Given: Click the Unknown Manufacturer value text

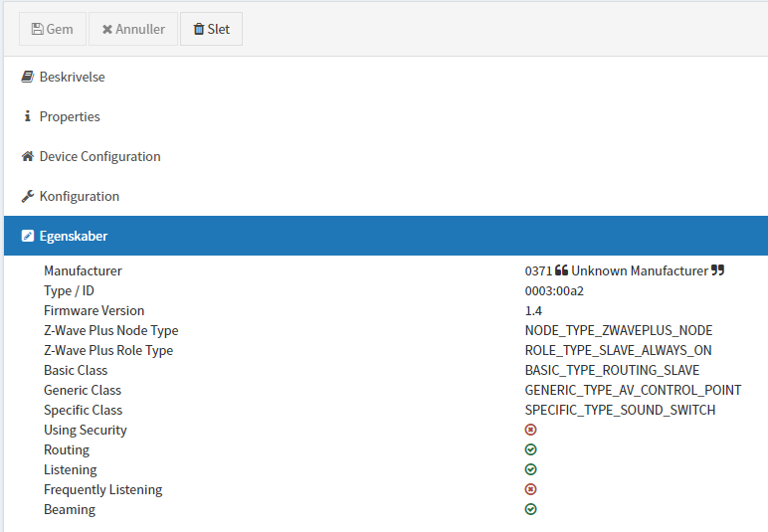Looking at the screenshot, I should click(640, 270).
